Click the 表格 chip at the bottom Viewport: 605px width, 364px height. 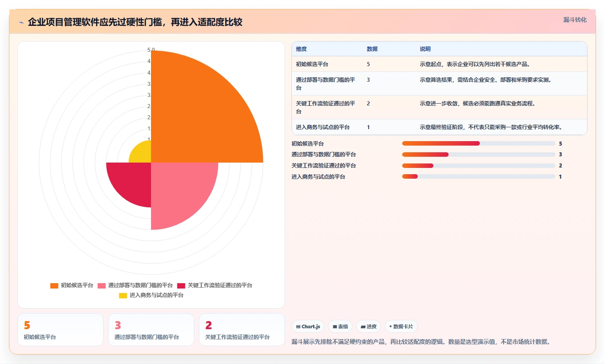[340, 326]
